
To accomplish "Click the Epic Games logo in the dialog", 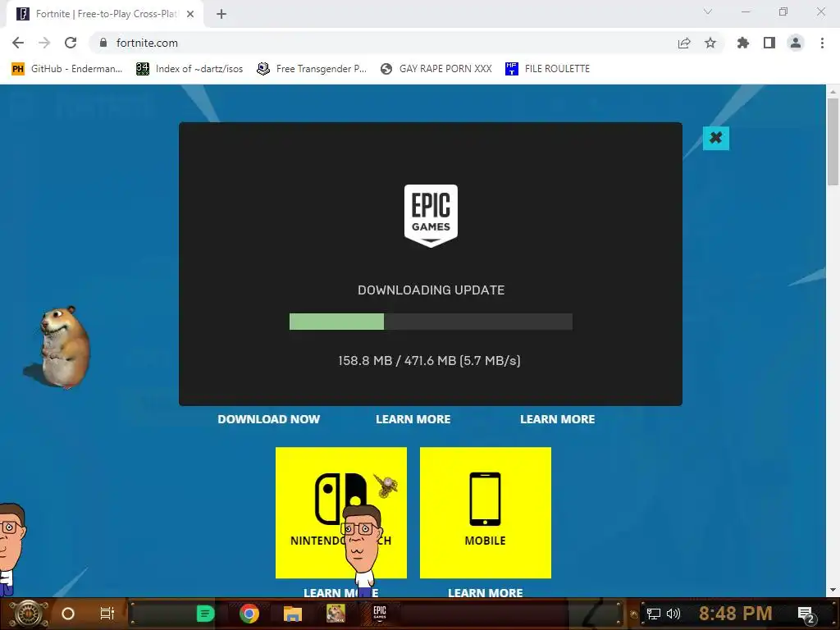I will [x=431, y=216].
